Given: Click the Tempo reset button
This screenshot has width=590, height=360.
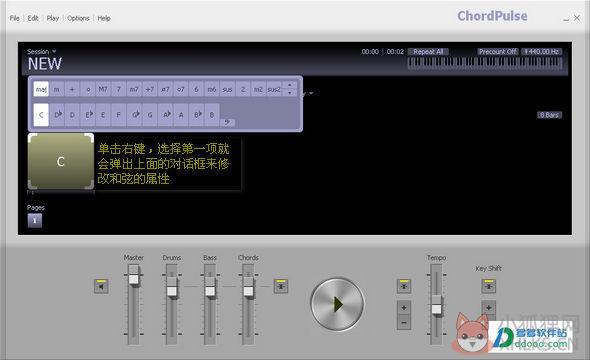Looking at the screenshot, I should [x=404, y=286].
